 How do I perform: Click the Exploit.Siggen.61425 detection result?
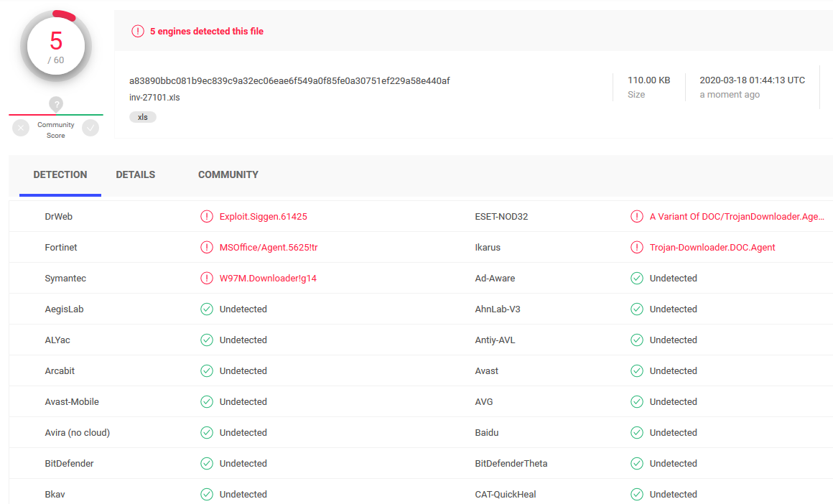pos(264,217)
